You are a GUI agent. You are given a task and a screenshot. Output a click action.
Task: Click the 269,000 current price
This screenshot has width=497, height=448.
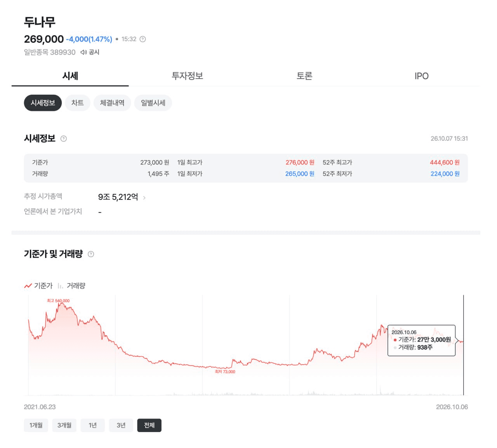click(44, 39)
